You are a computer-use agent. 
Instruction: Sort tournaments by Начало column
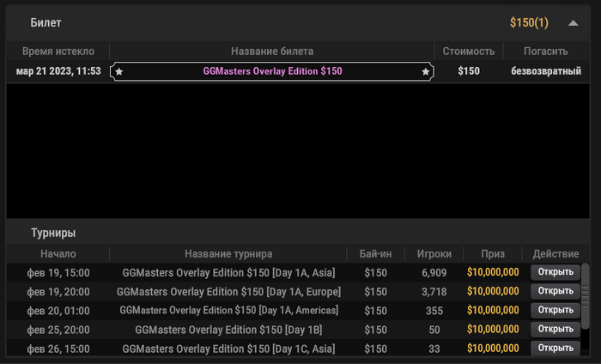coord(58,253)
